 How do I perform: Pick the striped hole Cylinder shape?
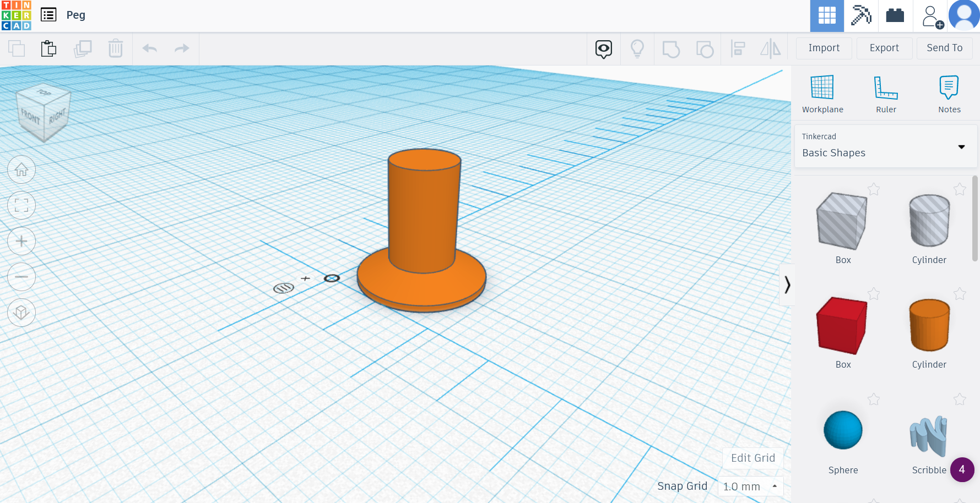click(929, 221)
